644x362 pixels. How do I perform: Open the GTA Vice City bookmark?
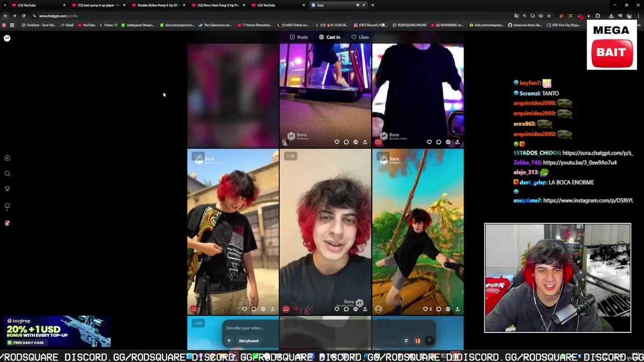coord(563,25)
